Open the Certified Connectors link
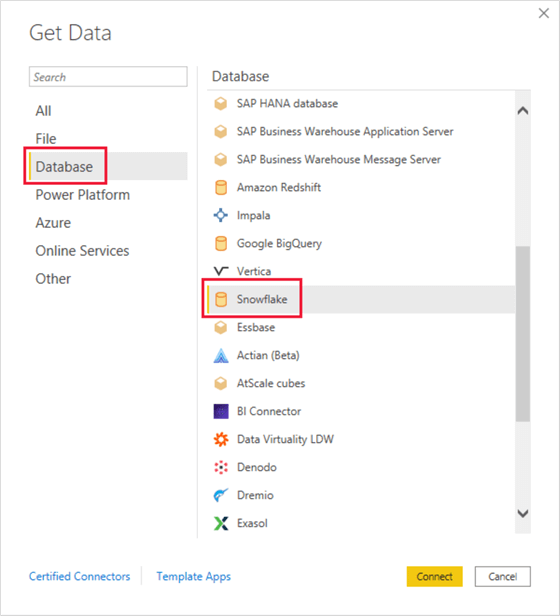This screenshot has width=560, height=616. (79, 576)
